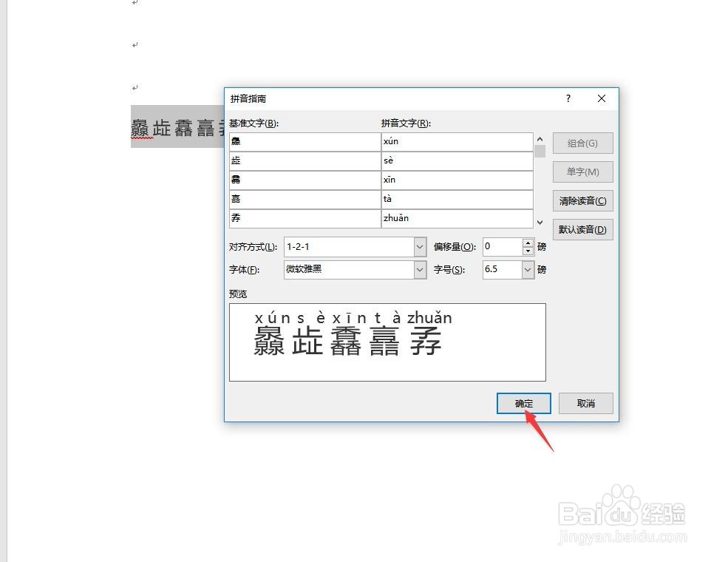
Task: Click the 清除读音(C) button
Action: (582, 200)
